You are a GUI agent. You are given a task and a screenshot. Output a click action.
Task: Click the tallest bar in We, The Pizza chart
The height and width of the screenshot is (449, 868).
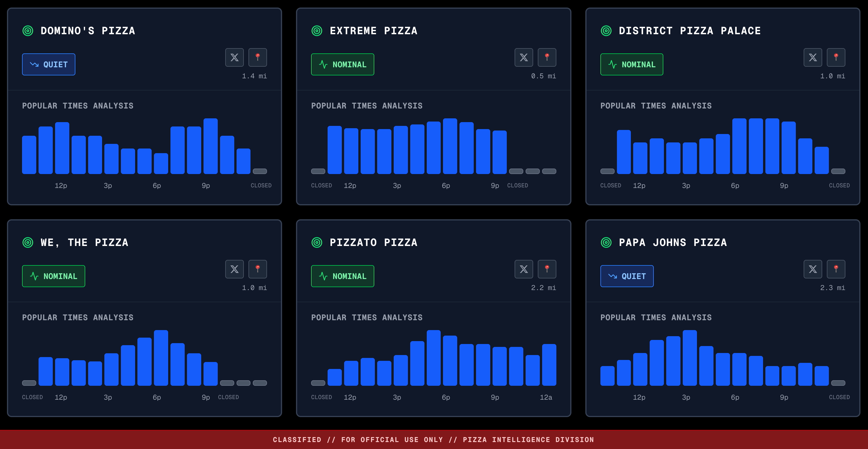pyautogui.click(x=161, y=358)
